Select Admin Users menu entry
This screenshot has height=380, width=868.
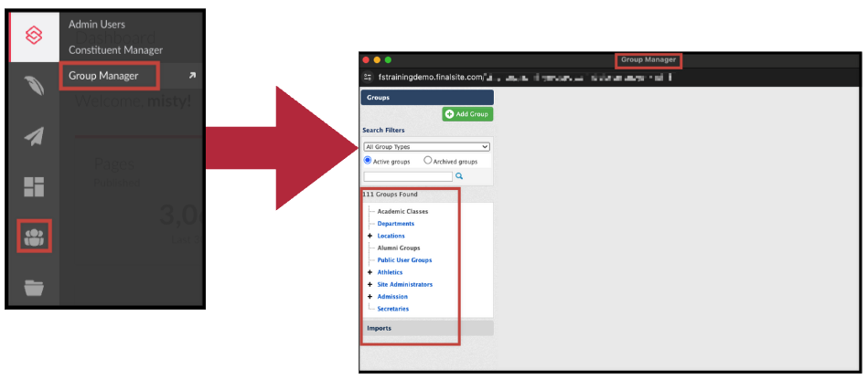tap(97, 25)
